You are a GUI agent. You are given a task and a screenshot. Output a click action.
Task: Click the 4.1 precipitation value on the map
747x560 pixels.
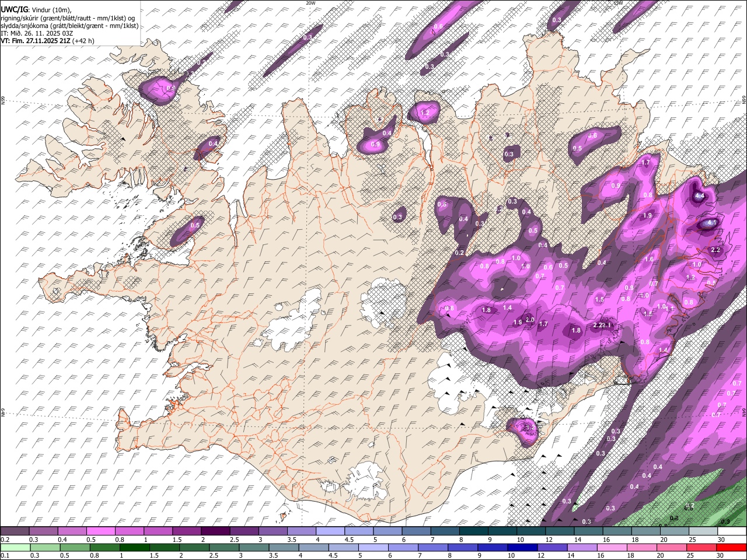[711, 223]
